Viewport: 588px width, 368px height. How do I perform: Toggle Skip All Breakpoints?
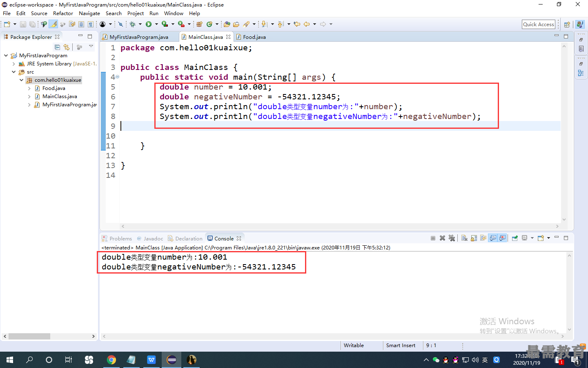120,24
